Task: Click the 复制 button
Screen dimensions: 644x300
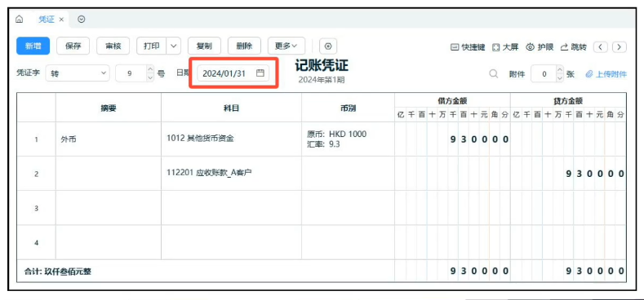Action: click(204, 46)
